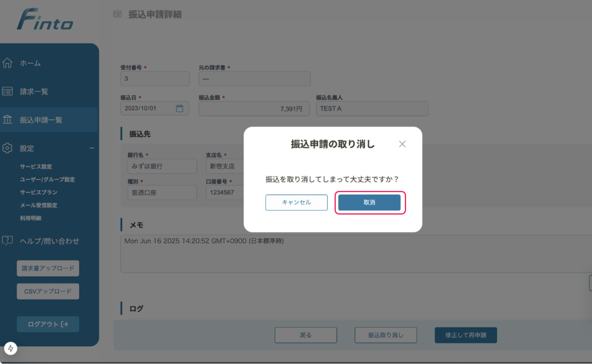
Task: Close the cancellation dialog with X
Action: click(x=402, y=144)
